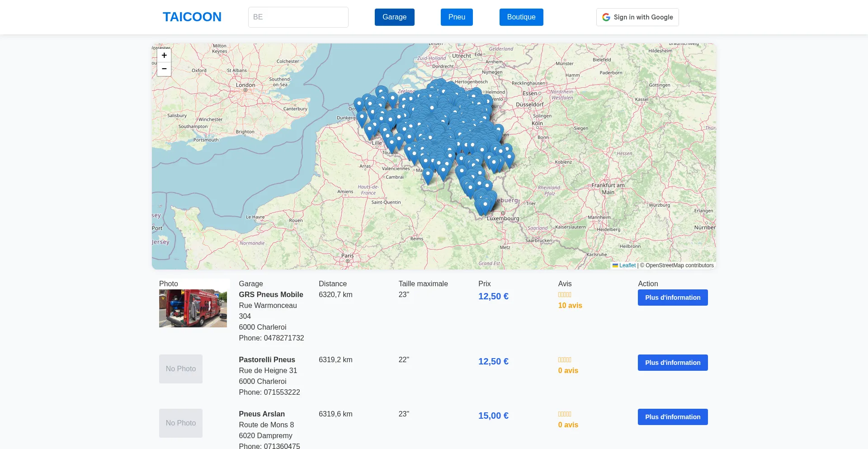The height and width of the screenshot is (449, 868).
Task: Click Plus d'information for GRS Pneus Mobile
Action: (x=673, y=298)
